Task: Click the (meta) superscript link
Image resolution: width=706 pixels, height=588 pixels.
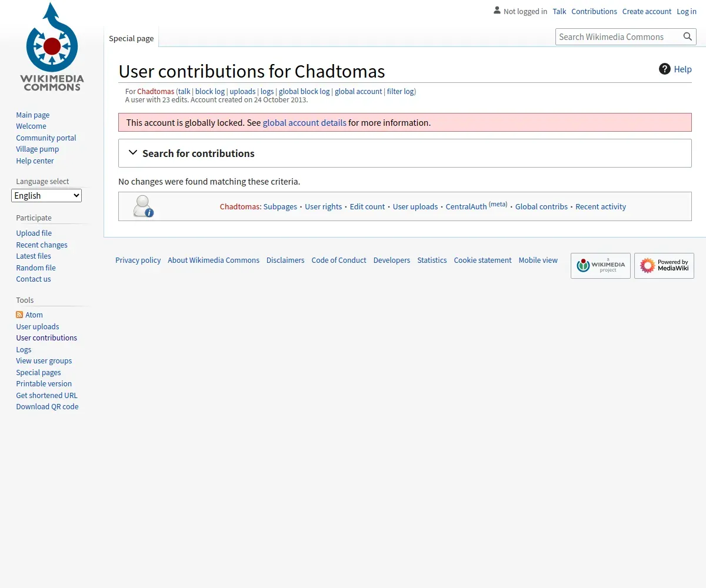Action: point(498,204)
